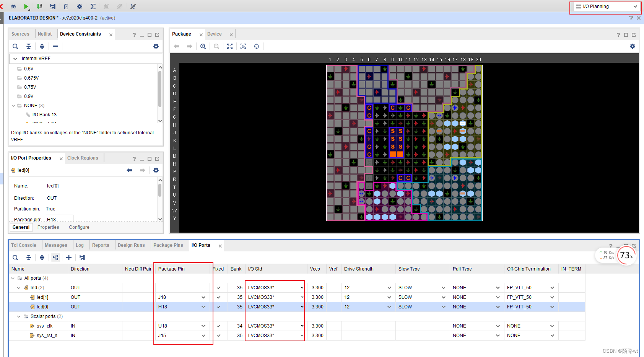The width and height of the screenshot is (644, 357).
Task: Zoom in on the Package view
Action: point(203,46)
